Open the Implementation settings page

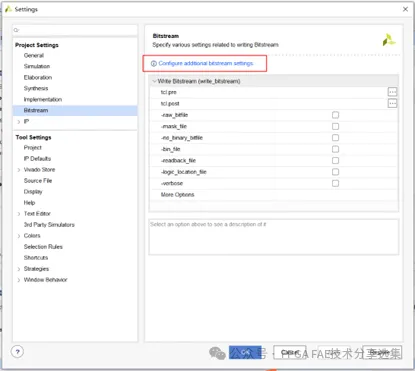click(43, 99)
